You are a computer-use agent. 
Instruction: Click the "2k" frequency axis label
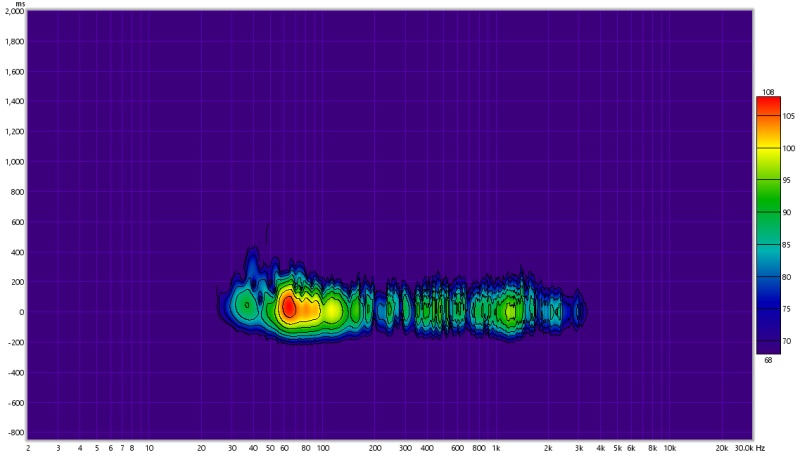click(x=548, y=448)
